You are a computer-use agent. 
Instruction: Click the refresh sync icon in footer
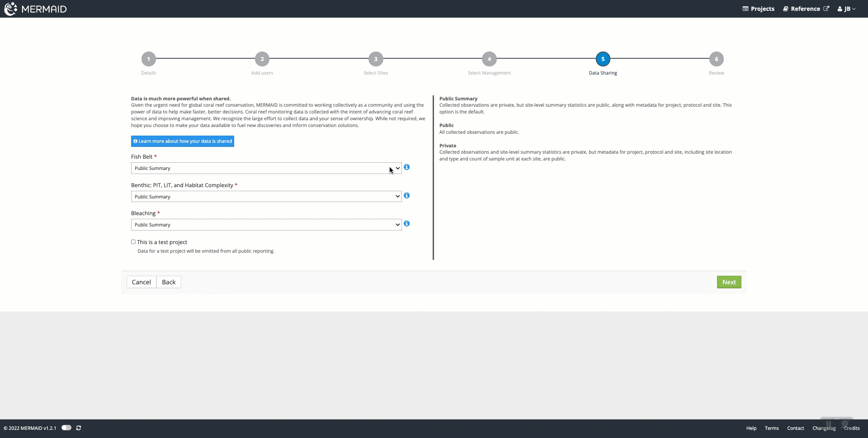click(79, 428)
